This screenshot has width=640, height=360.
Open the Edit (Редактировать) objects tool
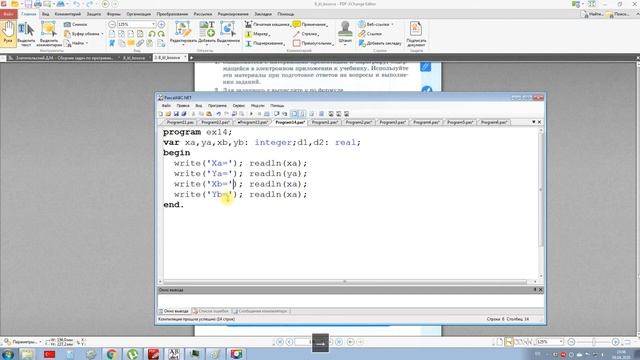click(183, 33)
